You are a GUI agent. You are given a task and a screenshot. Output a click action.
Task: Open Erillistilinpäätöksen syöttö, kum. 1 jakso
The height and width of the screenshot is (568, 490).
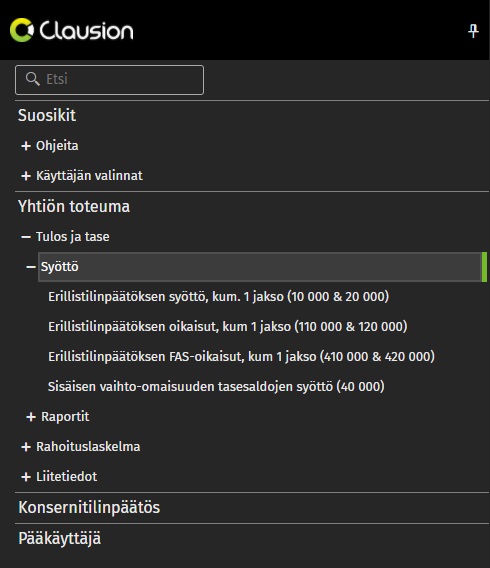coord(218,297)
